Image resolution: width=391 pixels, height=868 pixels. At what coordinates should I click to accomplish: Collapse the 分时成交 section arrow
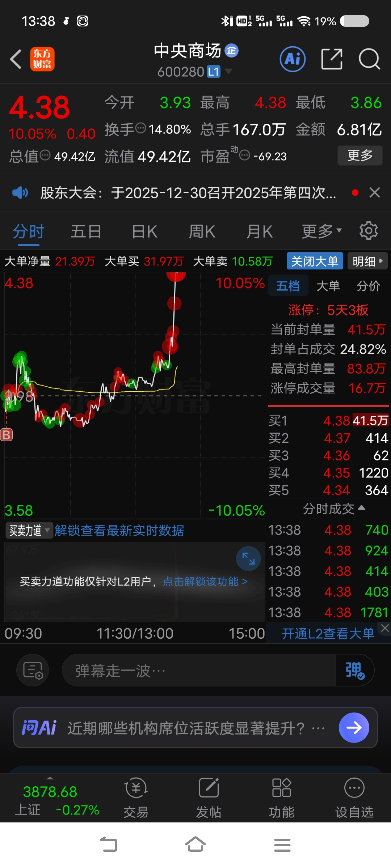[x=361, y=508]
